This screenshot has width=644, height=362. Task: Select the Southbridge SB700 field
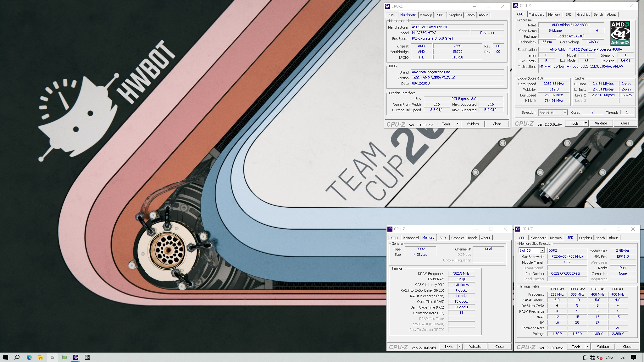[458, 52]
